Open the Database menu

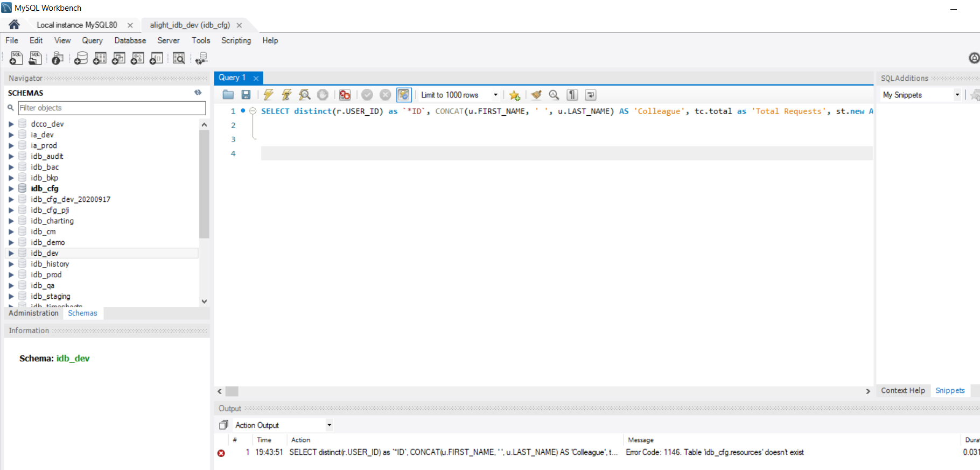(x=130, y=40)
